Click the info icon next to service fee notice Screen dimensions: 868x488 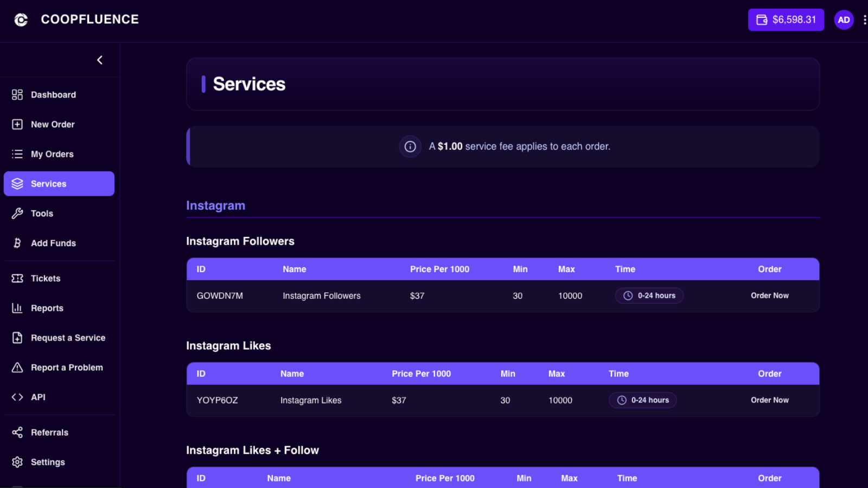(410, 146)
